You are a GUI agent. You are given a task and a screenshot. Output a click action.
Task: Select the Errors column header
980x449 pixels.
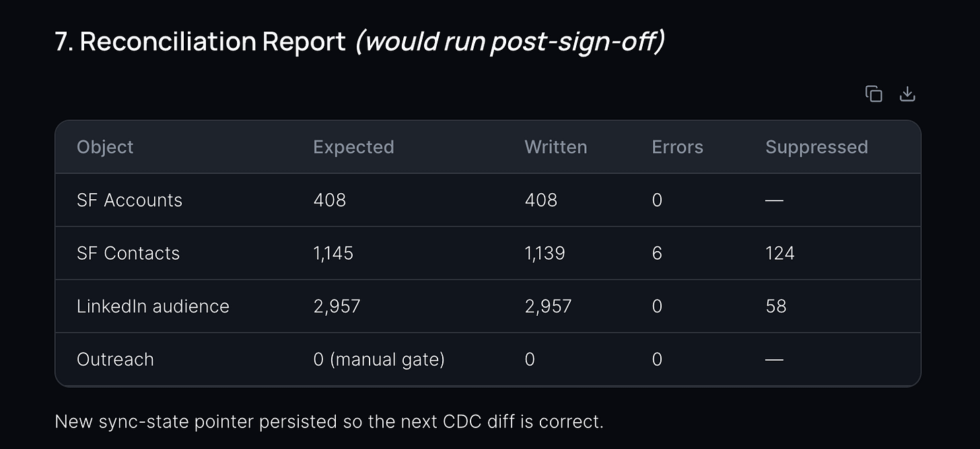click(x=677, y=147)
